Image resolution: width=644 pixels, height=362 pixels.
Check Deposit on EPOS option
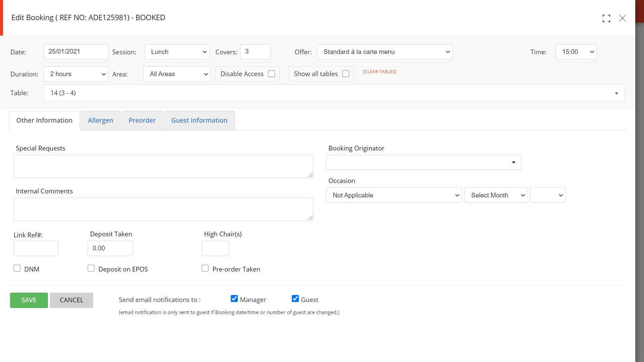[x=91, y=268]
